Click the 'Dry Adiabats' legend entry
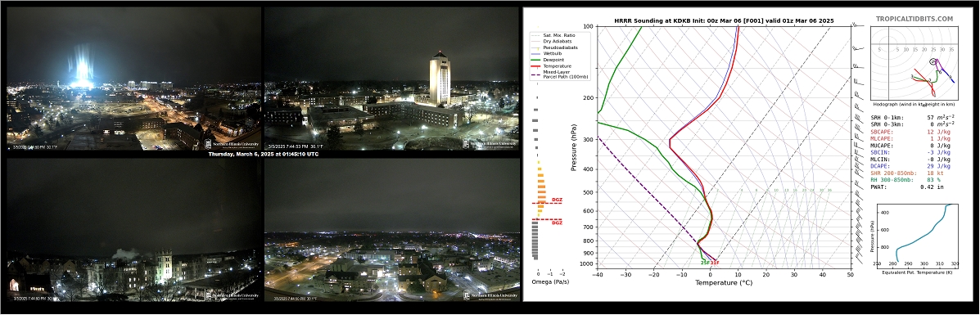 pyautogui.click(x=558, y=41)
